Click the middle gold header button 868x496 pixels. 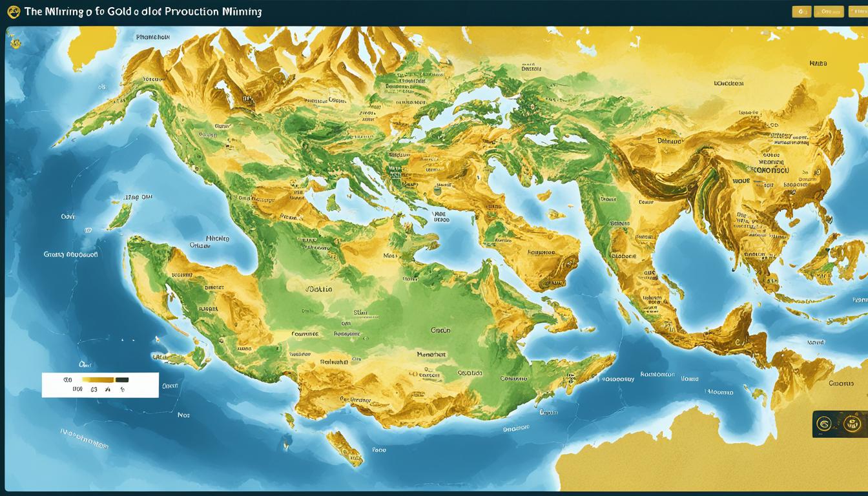click(829, 12)
